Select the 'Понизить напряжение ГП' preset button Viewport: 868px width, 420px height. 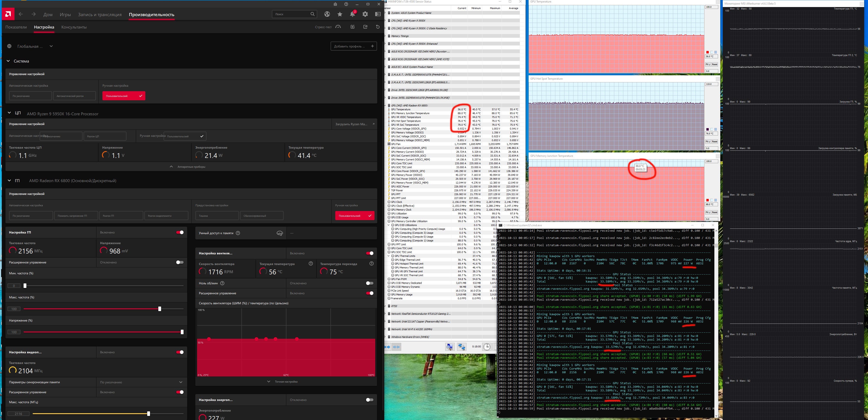pyautogui.click(x=76, y=216)
